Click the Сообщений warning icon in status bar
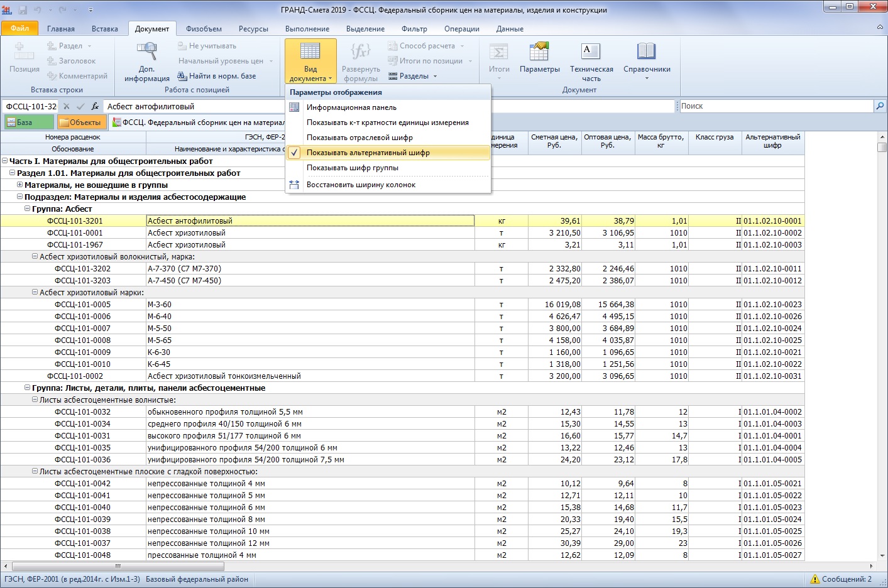This screenshot has width=888, height=588. tap(815, 579)
